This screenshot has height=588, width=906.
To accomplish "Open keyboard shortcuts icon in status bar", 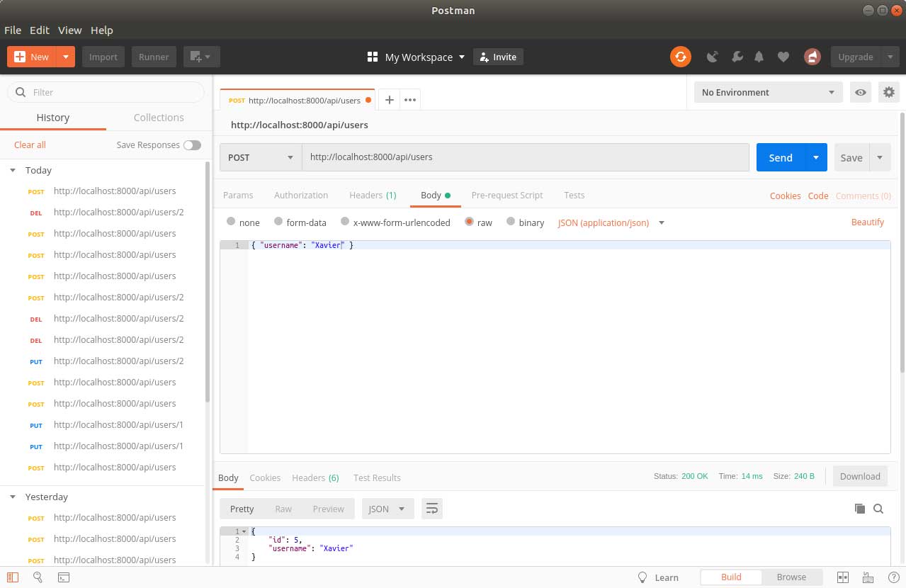I will click(868, 577).
